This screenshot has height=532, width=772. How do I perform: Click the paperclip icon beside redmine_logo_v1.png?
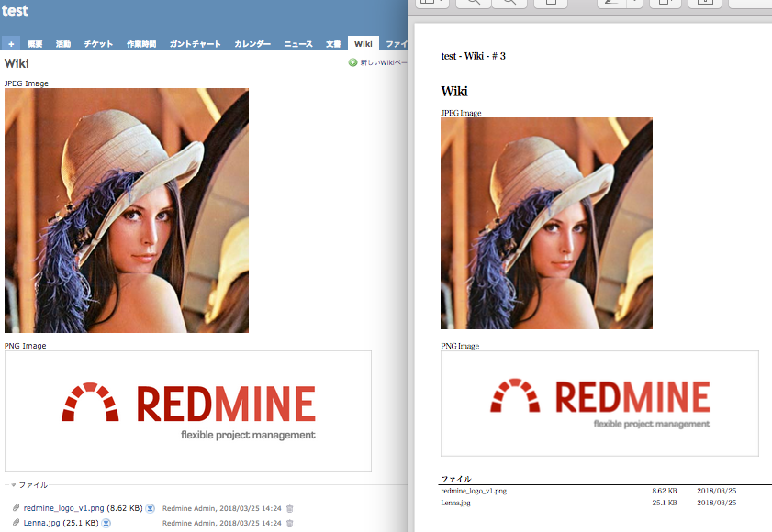17,508
